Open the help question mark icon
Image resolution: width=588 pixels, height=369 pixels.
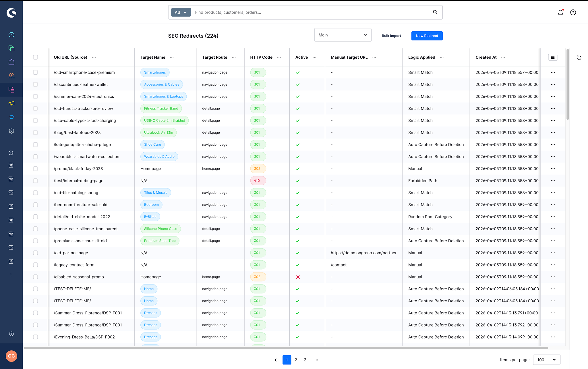[x=573, y=12]
